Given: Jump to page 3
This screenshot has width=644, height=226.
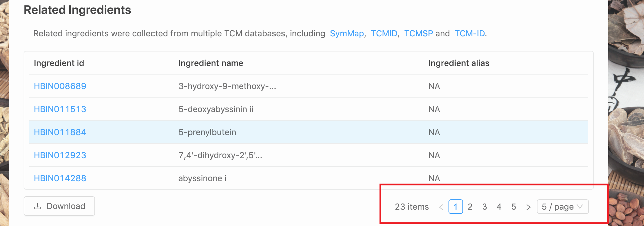Looking at the screenshot, I should (485, 207).
